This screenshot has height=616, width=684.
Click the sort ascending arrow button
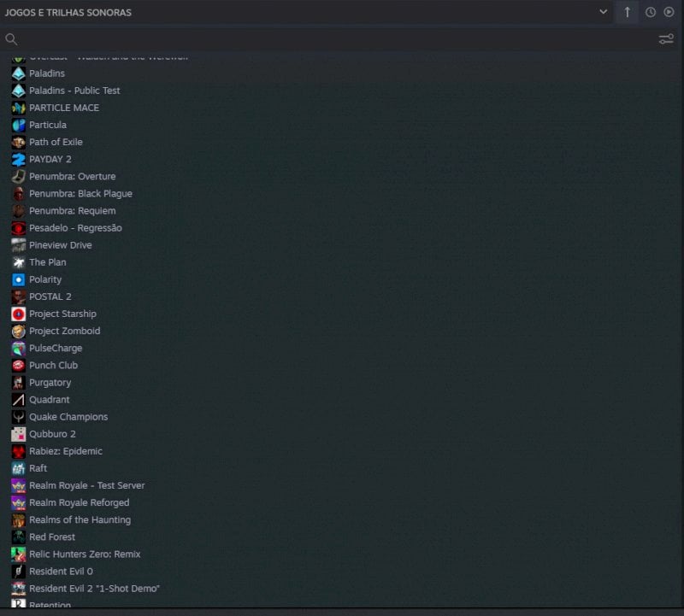(627, 12)
